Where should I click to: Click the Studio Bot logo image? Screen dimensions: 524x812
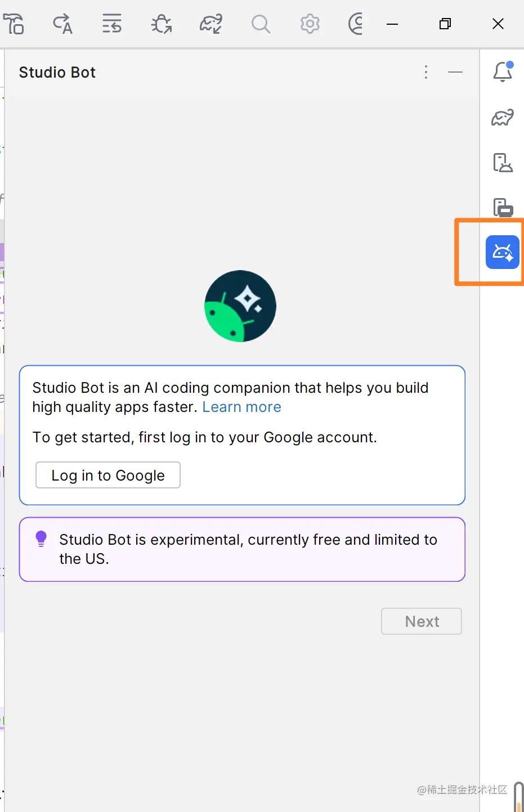(x=240, y=306)
